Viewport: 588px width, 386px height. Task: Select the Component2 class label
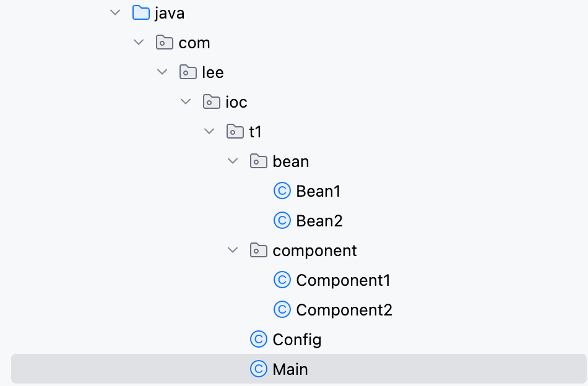pos(344,310)
